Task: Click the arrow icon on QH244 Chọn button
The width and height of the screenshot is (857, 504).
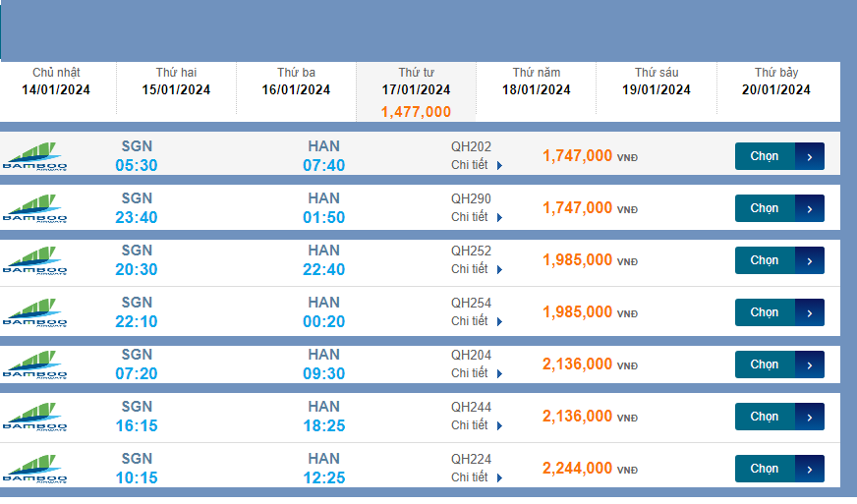Action: pos(809,417)
